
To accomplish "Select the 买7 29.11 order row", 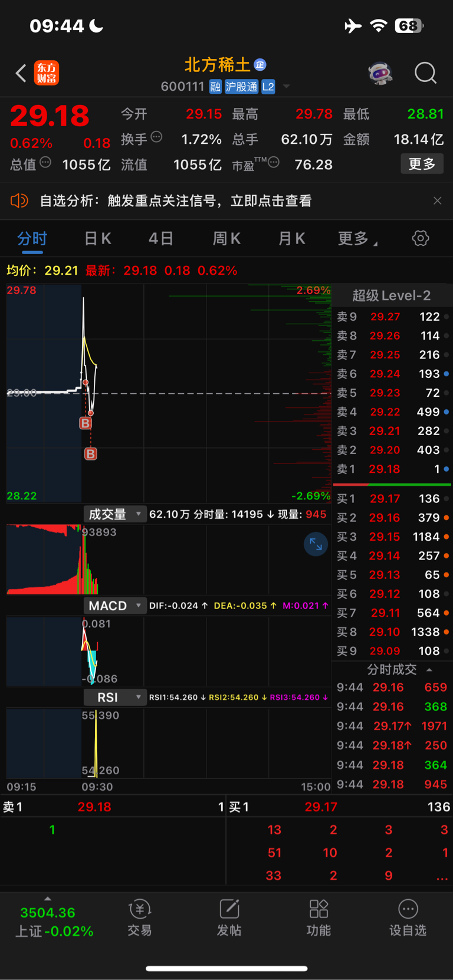I will [392, 613].
